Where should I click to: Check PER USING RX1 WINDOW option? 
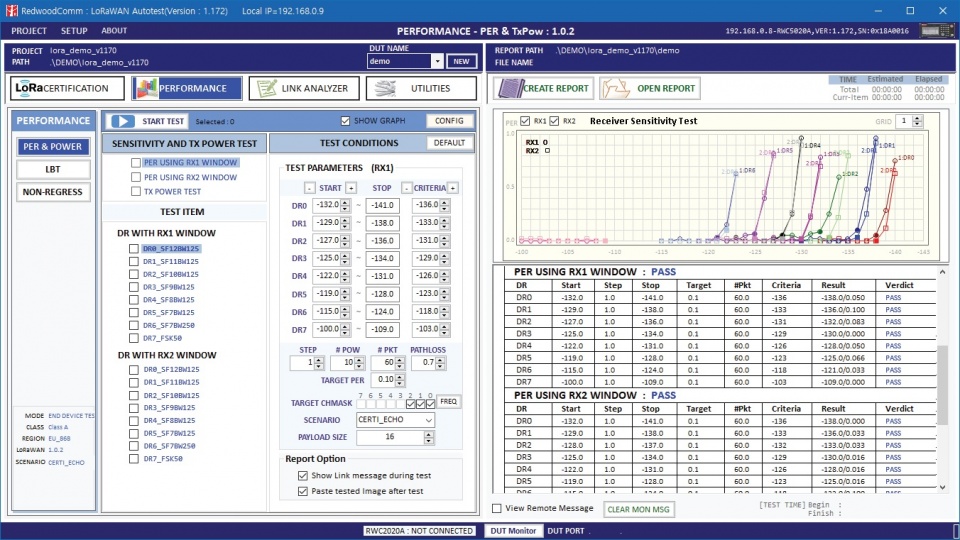point(136,163)
